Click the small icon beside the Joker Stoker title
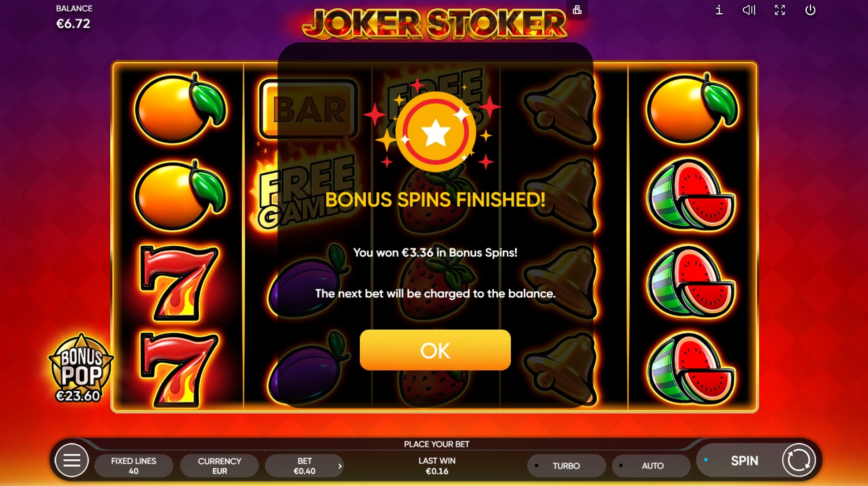The height and width of the screenshot is (486, 868). coord(577,10)
